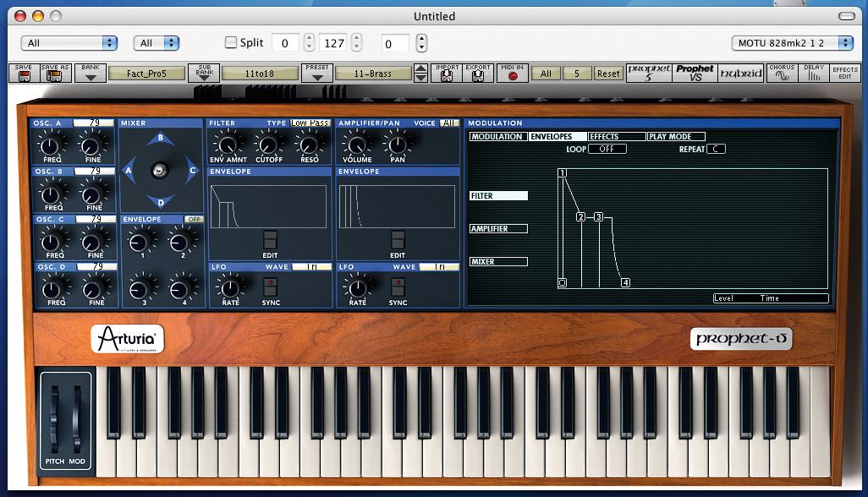Click the Osc. B Freq knob
The height and width of the screenshot is (497, 868).
click(51, 194)
